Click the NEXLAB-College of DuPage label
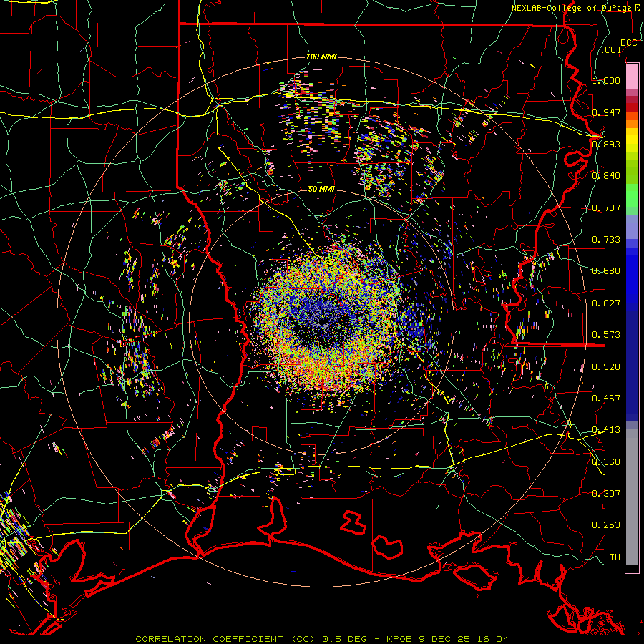 [x=574, y=8]
